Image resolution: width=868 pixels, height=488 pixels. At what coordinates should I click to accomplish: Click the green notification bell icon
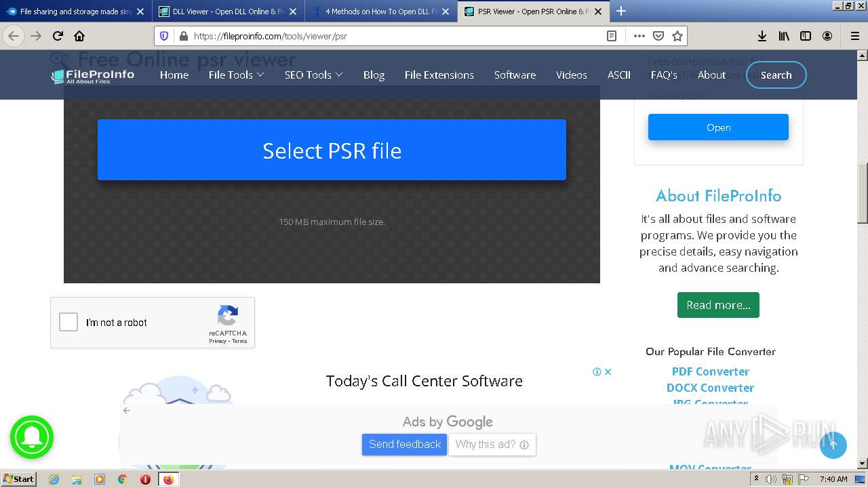click(31, 437)
